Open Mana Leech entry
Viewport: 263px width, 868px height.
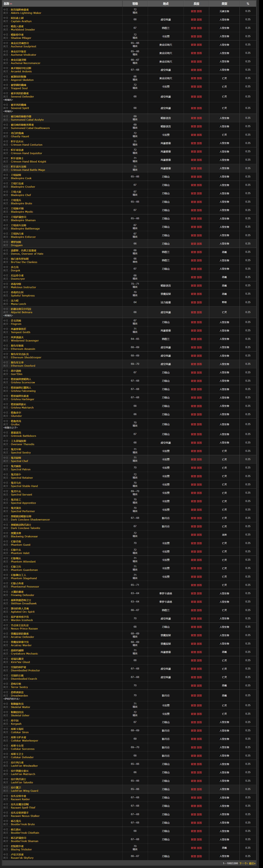19,304
